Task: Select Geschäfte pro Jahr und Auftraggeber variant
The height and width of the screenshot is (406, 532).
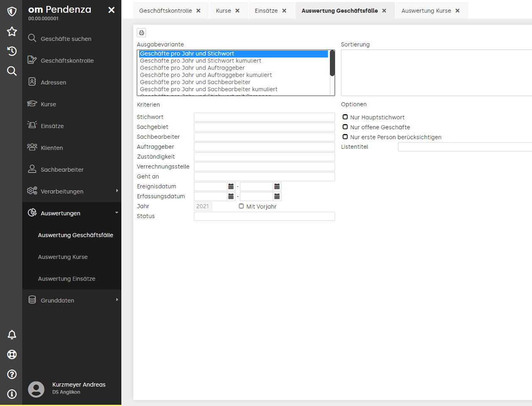Action: [x=192, y=68]
